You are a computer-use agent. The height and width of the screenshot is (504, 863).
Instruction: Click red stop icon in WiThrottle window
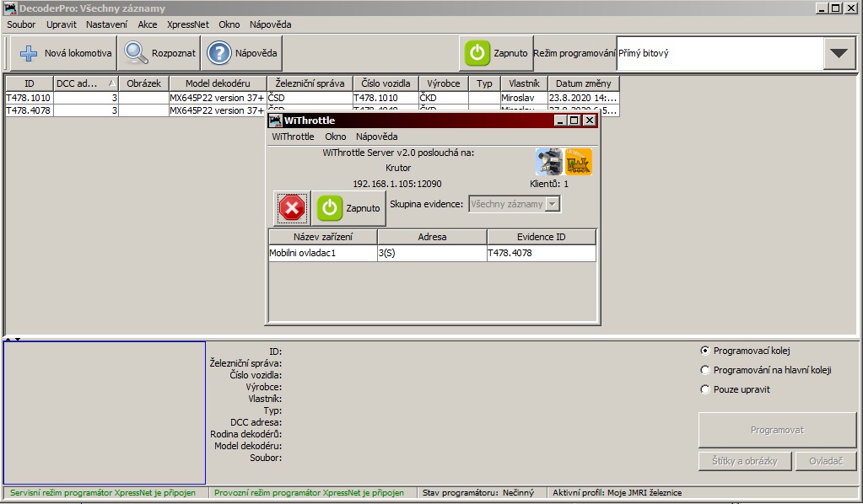(292, 208)
